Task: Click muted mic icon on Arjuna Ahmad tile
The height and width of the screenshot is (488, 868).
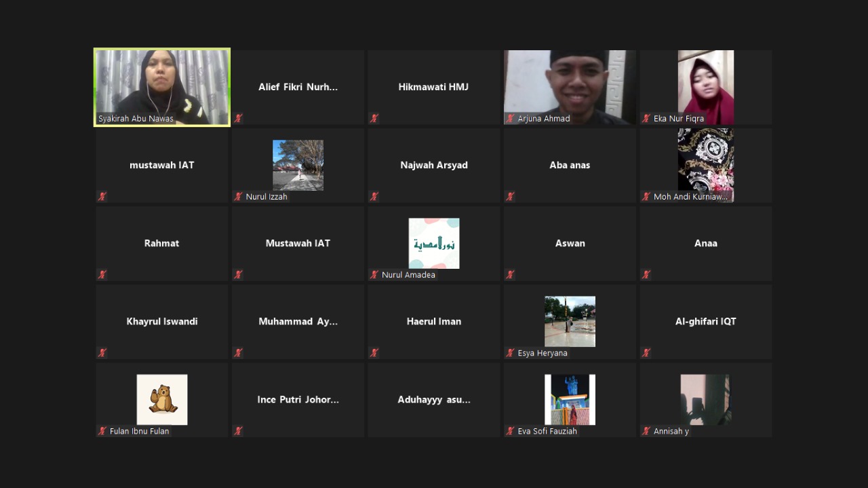Action: point(510,119)
